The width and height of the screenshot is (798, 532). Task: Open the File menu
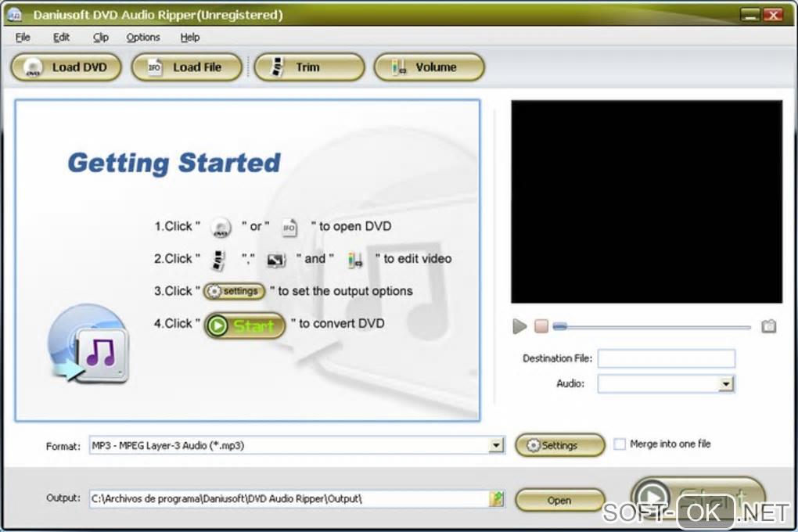23,38
